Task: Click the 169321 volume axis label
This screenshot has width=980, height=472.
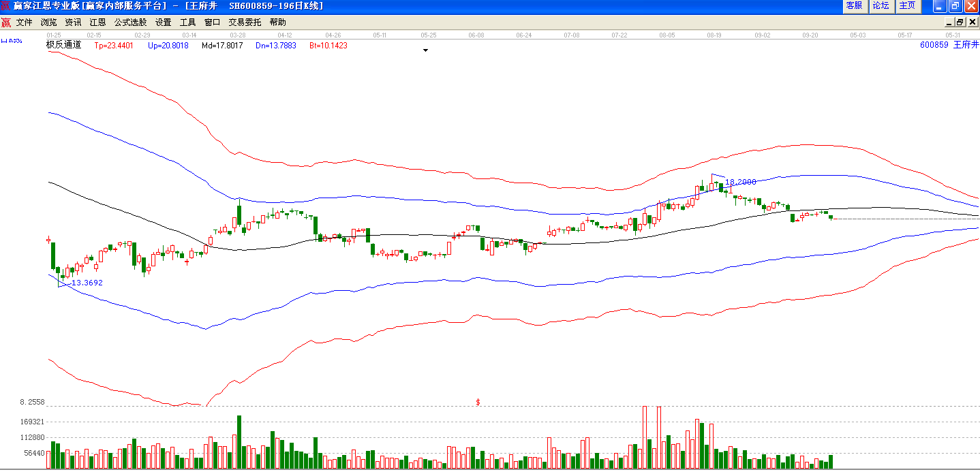Action: (32, 422)
